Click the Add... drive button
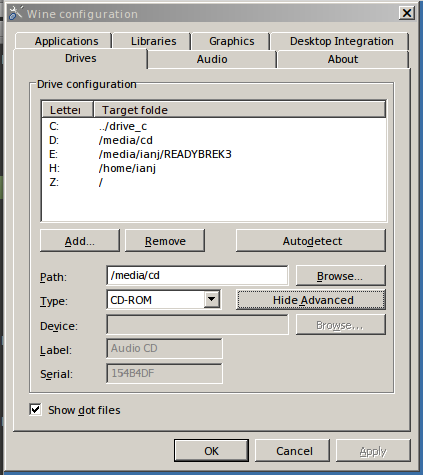This screenshot has width=423, height=475. (x=80, y=240)
